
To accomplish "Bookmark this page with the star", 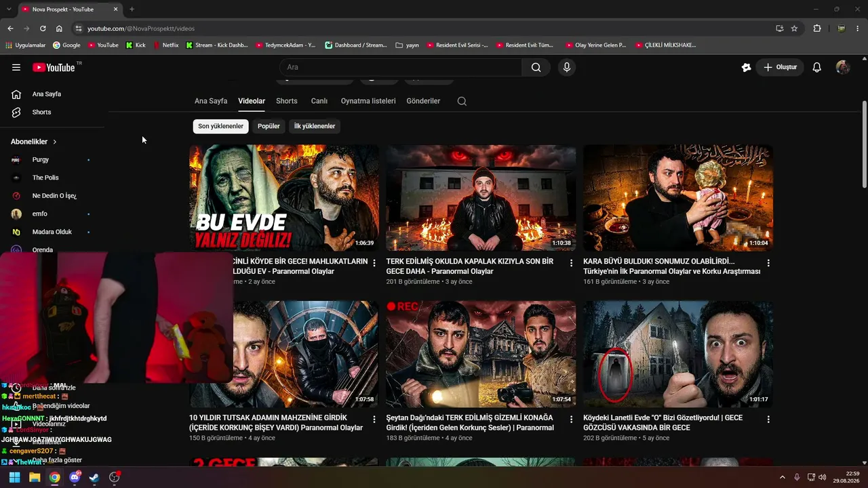I will click(x=794, y=28).
